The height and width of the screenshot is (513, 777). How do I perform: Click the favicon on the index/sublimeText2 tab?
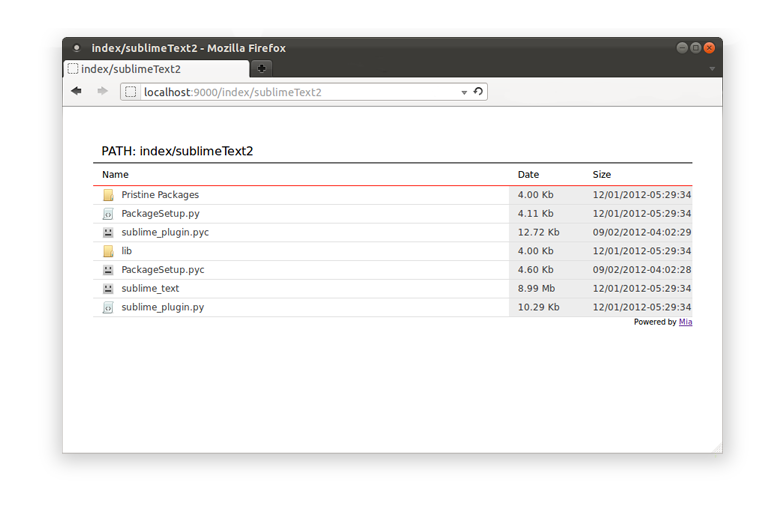click(73, 69)
